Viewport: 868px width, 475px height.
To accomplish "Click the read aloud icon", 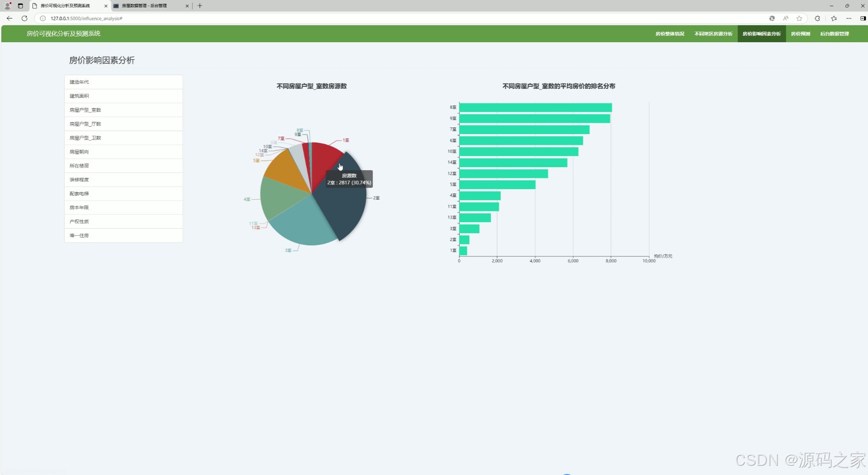I will coord(786,18).
